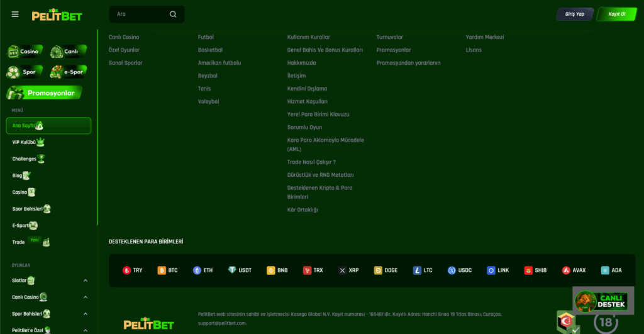Open the e-Spor sidebar tile
This screenshot has height=334, width=644.
tap(69, 72)
